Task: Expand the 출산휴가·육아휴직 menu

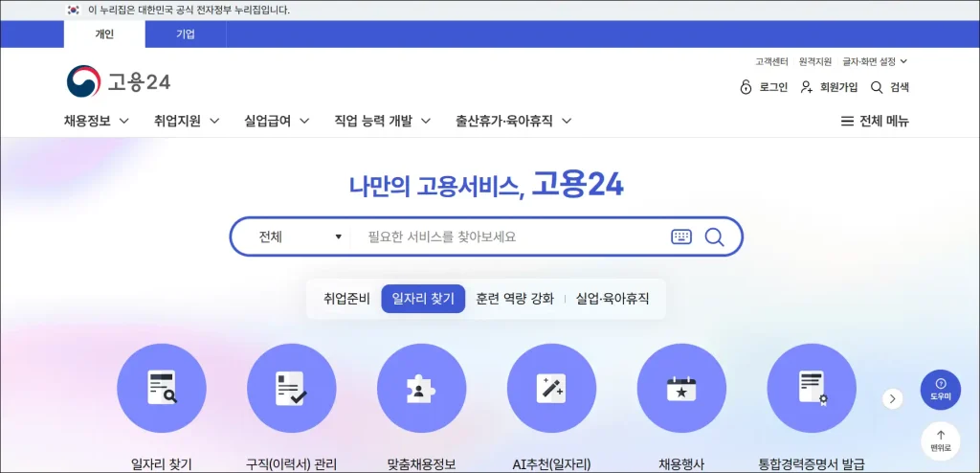Action: 514,122
